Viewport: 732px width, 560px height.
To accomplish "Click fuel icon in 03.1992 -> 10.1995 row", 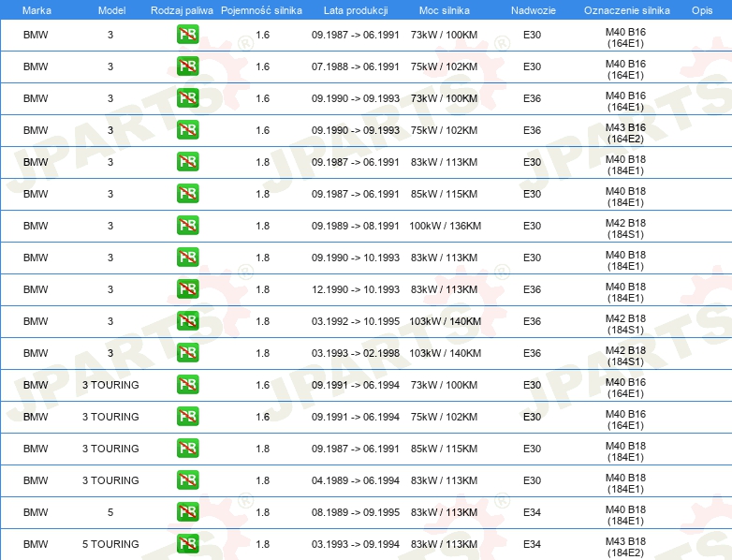I will tap(187, 321).
